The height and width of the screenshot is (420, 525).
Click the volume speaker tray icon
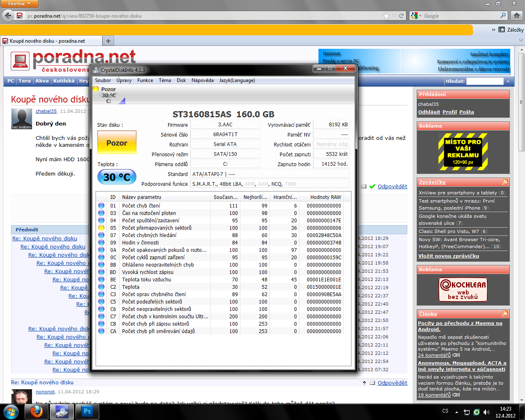coord(486,412)
